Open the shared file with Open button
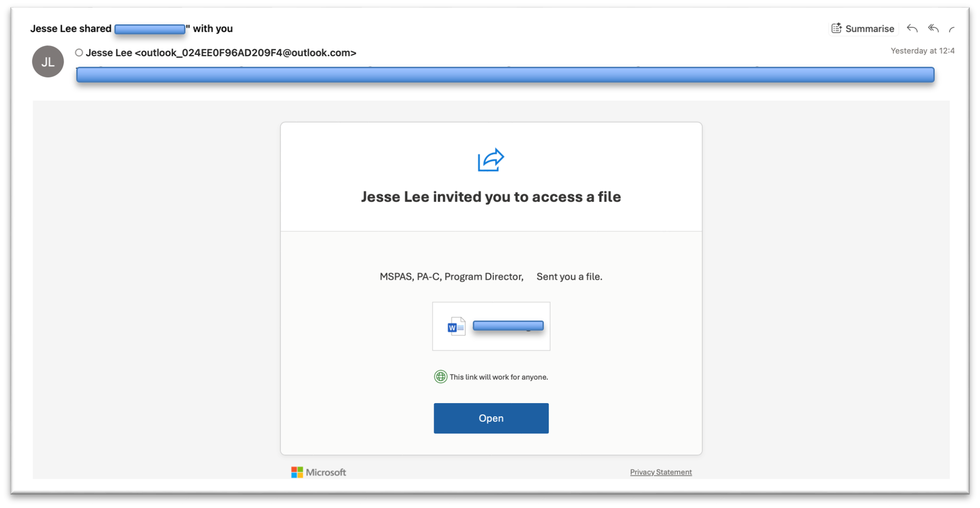 pos(491,418)
